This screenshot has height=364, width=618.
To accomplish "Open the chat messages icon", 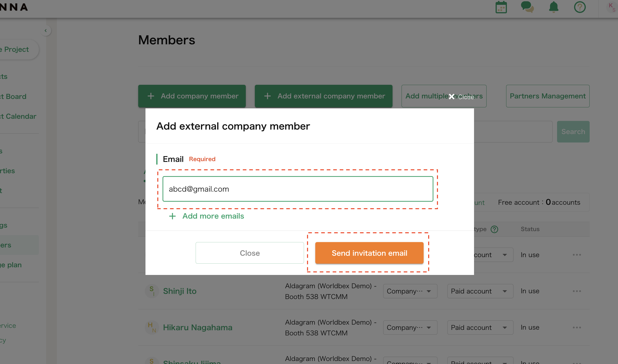I will [x=527, y=7].
